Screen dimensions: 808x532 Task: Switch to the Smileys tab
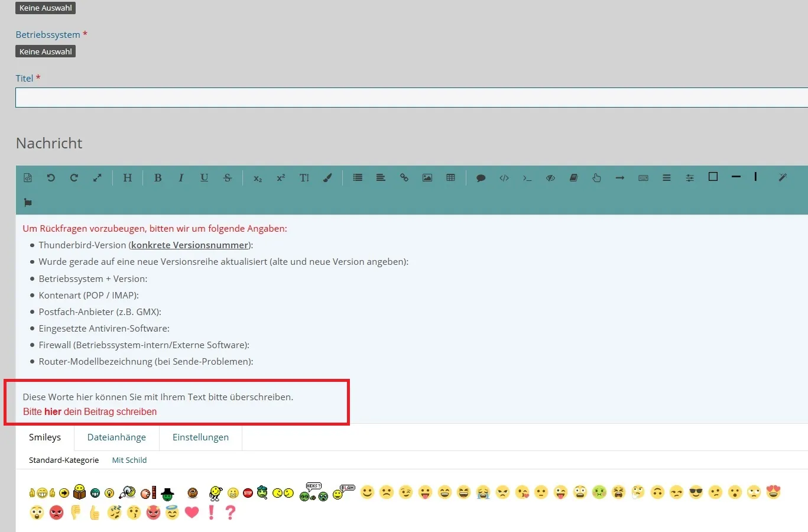(45, 437)
